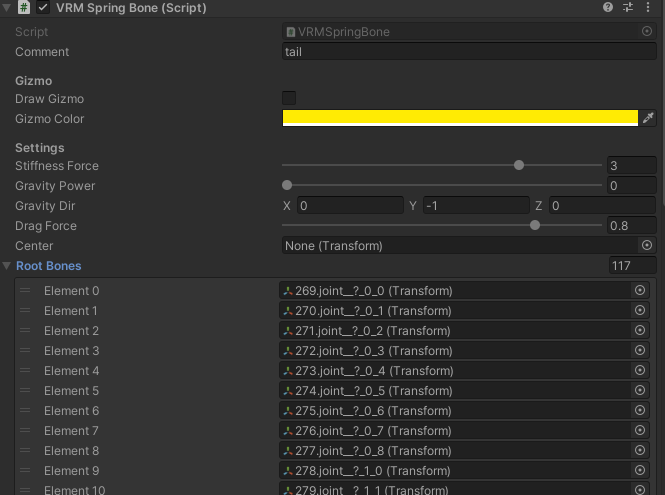
Task: Open the VRM Spring Bone kebab menu
Action: tap(648, 7)
